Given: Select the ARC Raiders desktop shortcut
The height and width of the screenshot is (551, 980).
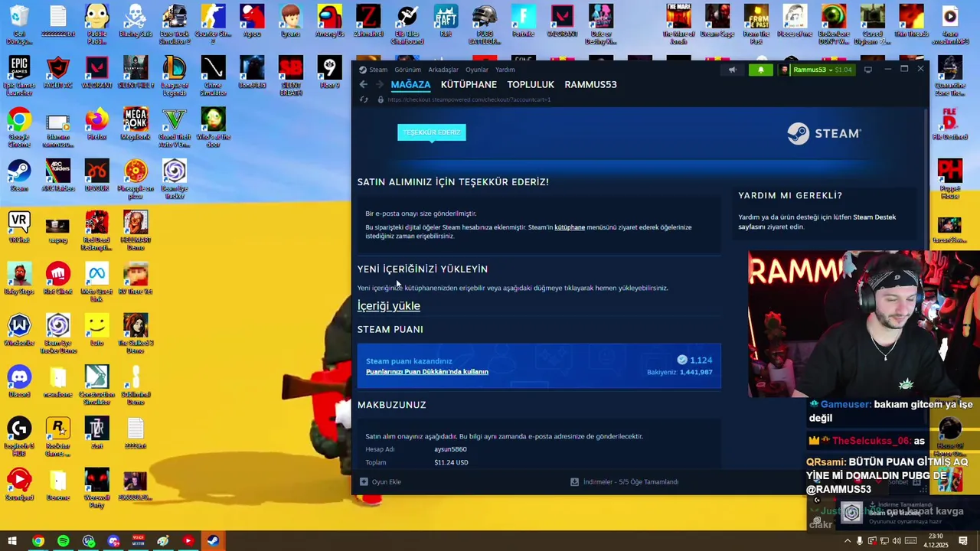Looking at the screenshot, I should pyautogui.click(x=58, y=175).
